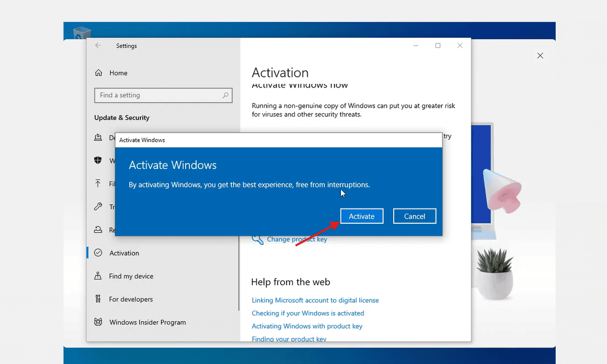Click the Home icon in Settings sidebar

[x=99, y=73]
